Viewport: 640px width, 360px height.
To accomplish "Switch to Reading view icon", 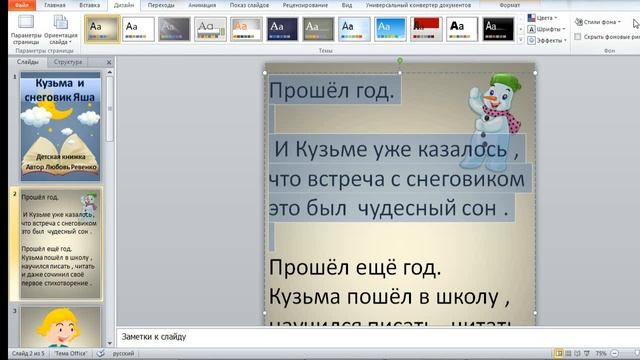I will pyautogui.click(x=577, y=353).
